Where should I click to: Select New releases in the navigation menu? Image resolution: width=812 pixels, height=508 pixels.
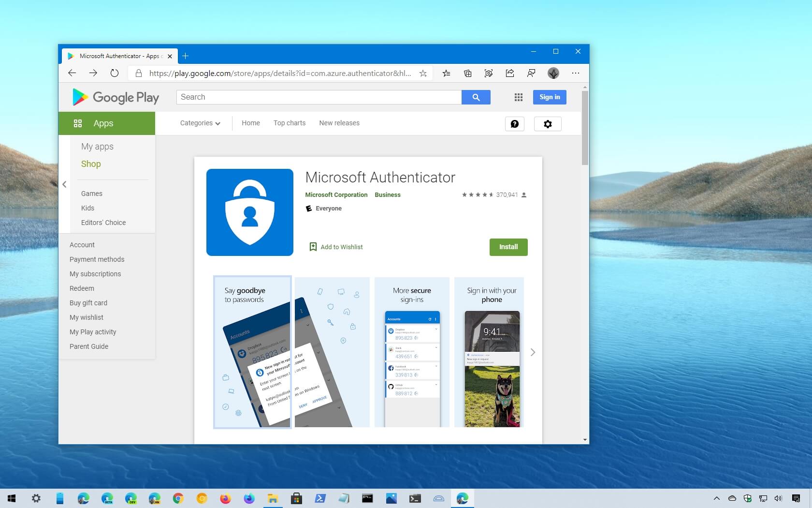point(339,123)
